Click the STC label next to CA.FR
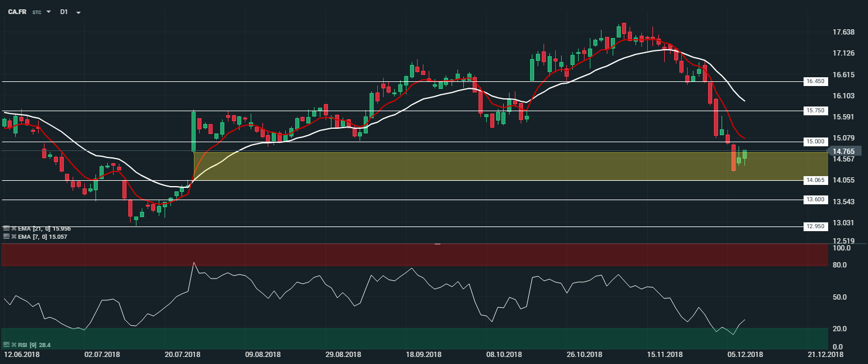The width and height of the screenshot is (868, 364). [x=37, y=12]
